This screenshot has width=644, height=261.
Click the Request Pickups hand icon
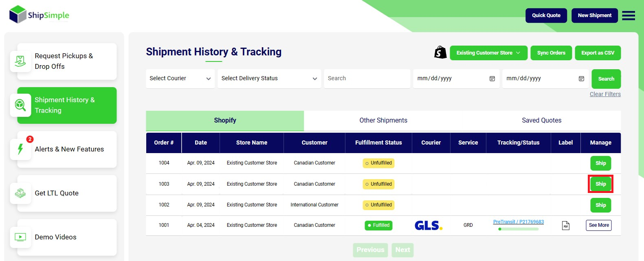click(x=20, y=61)
